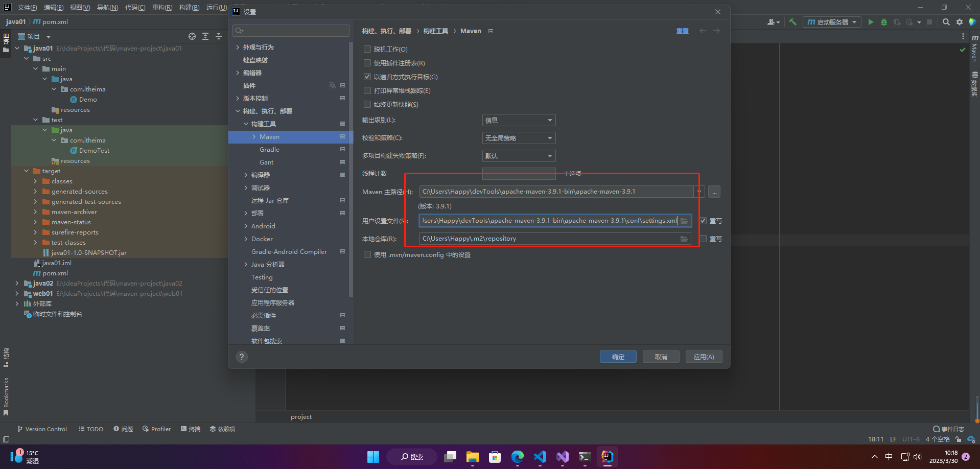Enable the 脱机工作(O) checkbox
This screenshot has height=469, width=980.
point(367,49)
